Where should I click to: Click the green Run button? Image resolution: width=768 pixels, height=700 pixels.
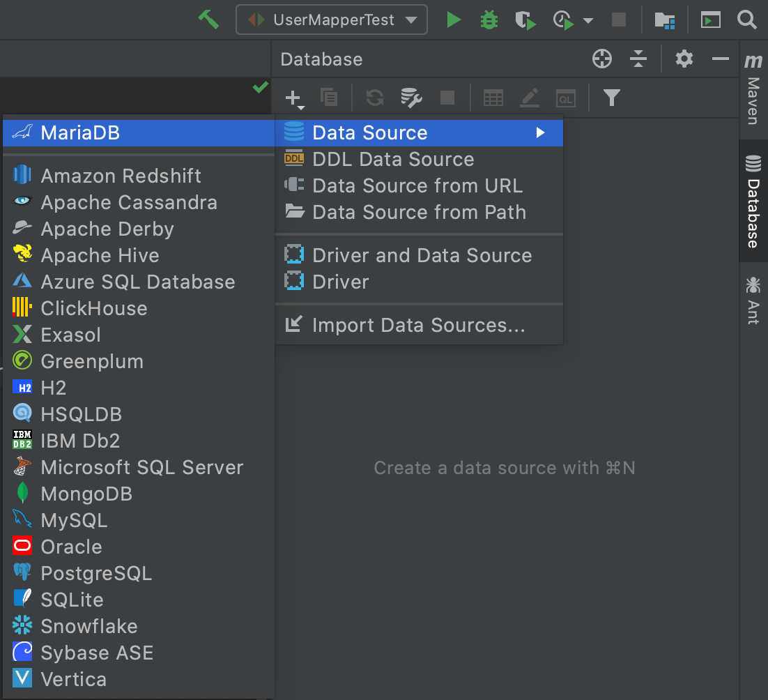pyautogui.click(x=454, y=20)
